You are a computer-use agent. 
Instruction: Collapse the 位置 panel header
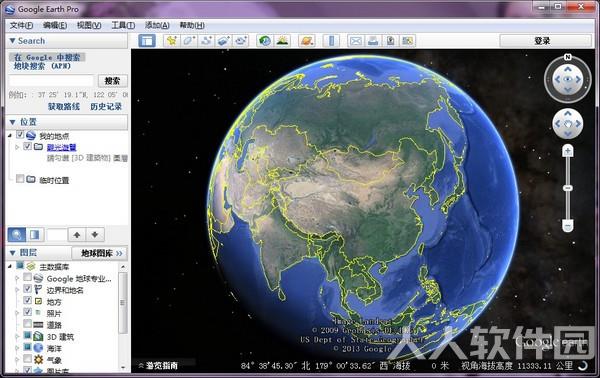coord(67,122)
